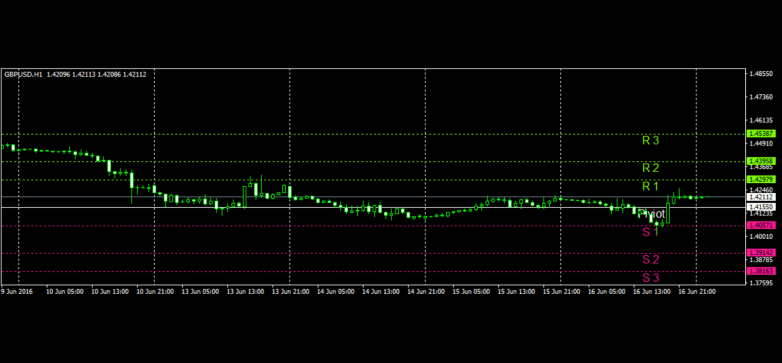Click the Pivot level label

651,214
